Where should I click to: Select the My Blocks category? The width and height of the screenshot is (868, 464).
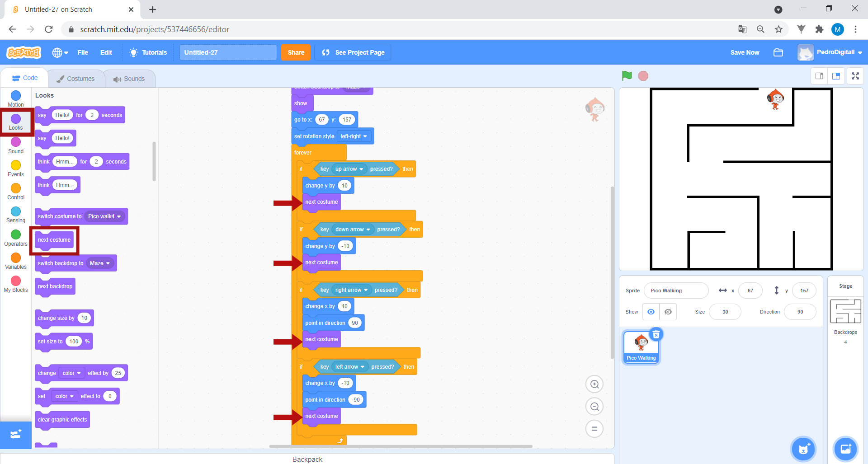pyautogui.click(x=16, y=284)
